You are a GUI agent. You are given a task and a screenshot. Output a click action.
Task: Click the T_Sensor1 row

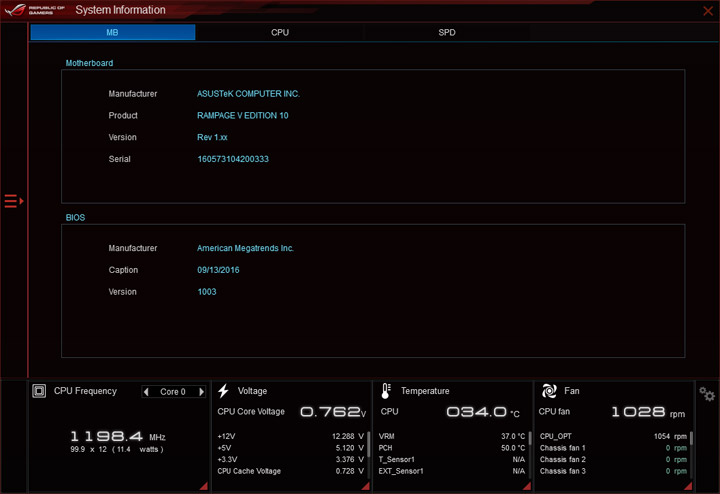click(452, 460)
